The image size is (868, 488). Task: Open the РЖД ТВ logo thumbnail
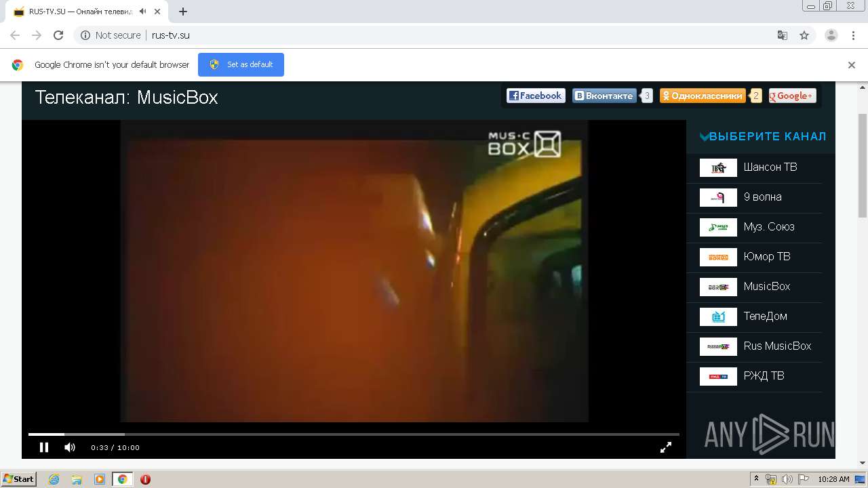point(718,376)
